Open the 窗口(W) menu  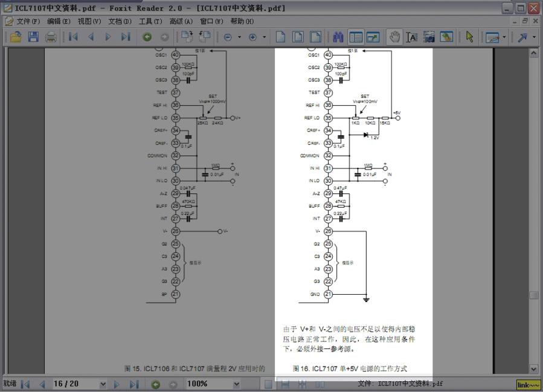tap(211, 22)
